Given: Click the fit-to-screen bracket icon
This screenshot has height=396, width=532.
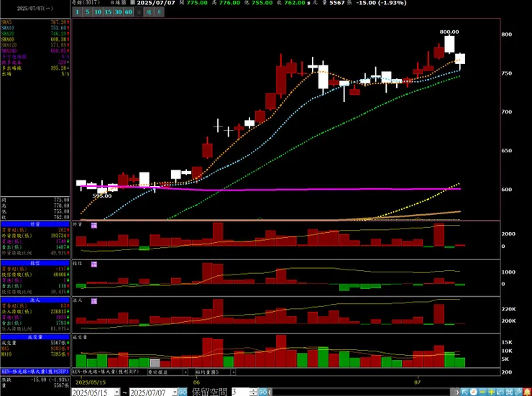Looking at the screenshot, I should click(509, 392).
